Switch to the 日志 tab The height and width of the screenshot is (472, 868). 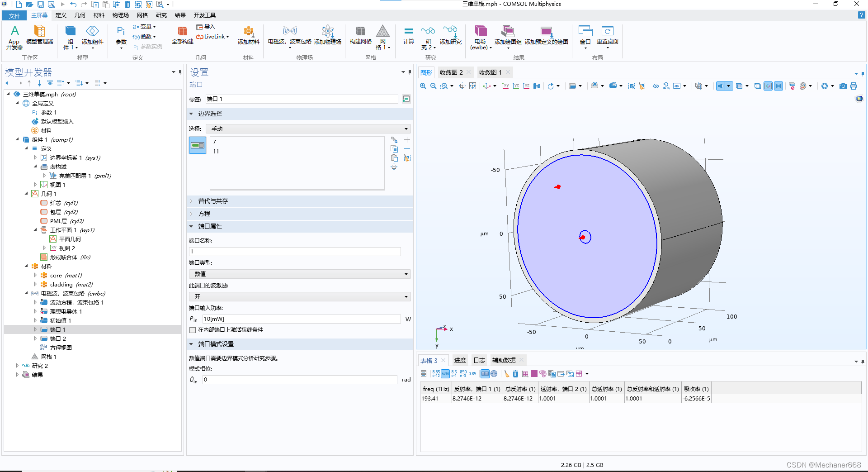[x=479, y=360]
